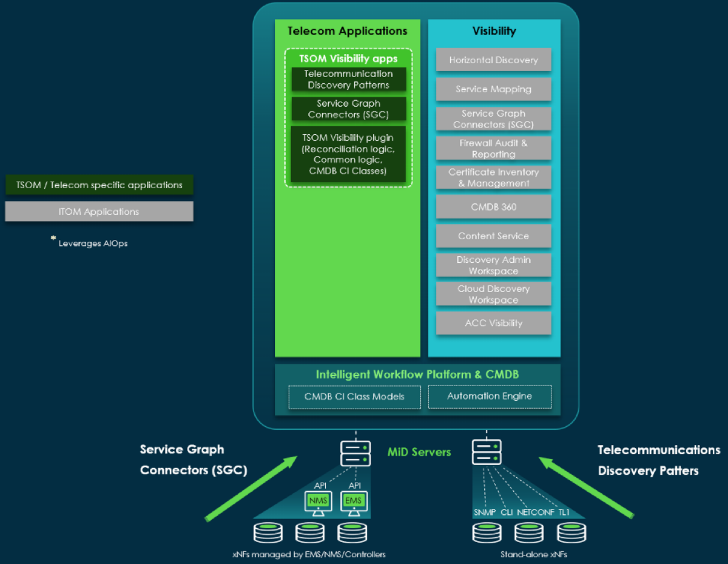The width and height of the screenshot is (728, 564).
Task: Click the Content Service box
Action: (494, 236)
